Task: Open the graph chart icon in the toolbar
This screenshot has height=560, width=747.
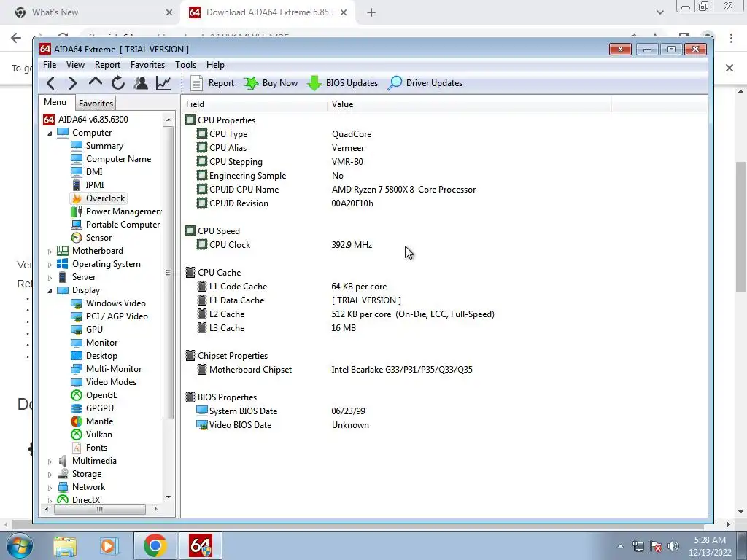Action: coord(163,83)
